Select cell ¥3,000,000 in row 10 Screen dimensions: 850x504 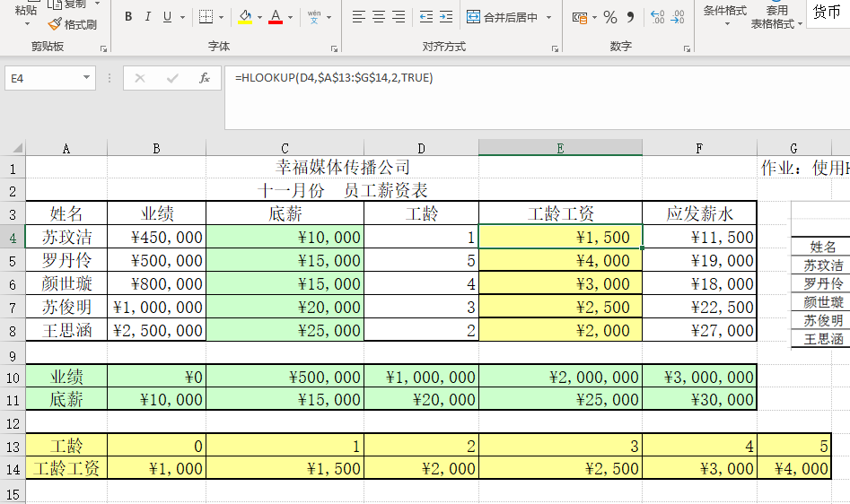point(699,377)
